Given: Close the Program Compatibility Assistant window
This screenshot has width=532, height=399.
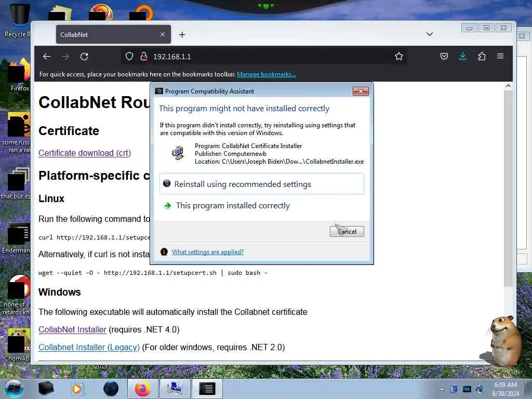Looking at the screenshot, I should [361, 91].
